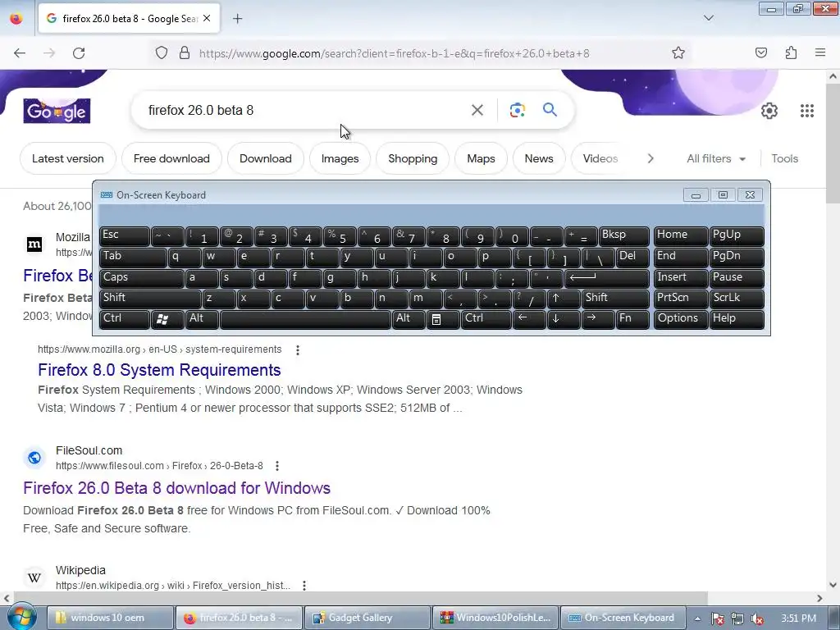This screenshot has height=630, width=840.
Task: Click up arrow key on On-Screen Keyboard
Action: click(x=563, y=299)
